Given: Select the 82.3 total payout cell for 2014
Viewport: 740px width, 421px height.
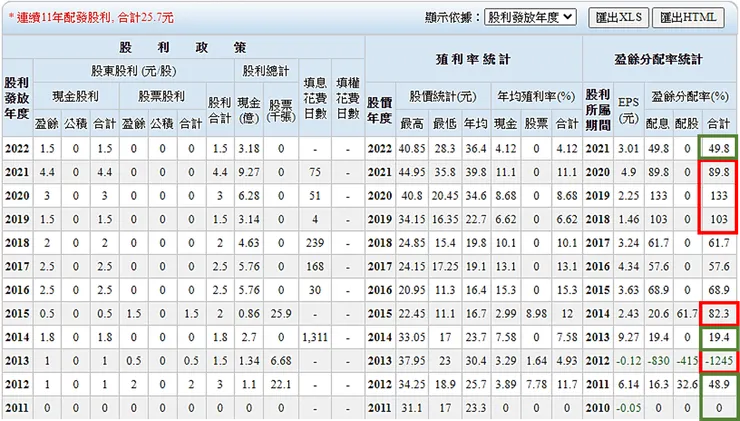Looking at the screenshot, I should pos(719,314).
